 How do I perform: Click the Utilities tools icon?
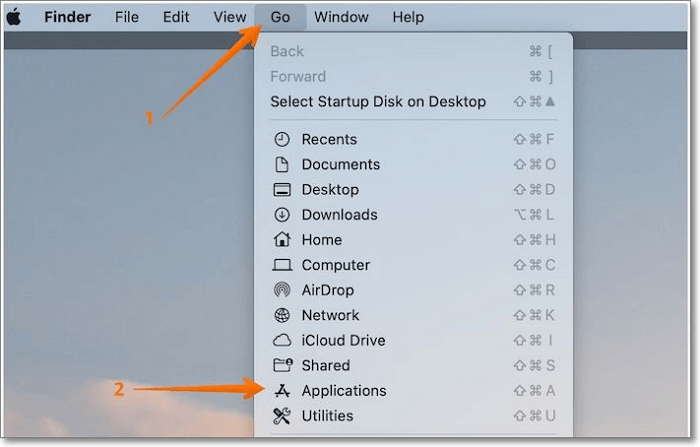pyautogui.click(x=282, y=416)
